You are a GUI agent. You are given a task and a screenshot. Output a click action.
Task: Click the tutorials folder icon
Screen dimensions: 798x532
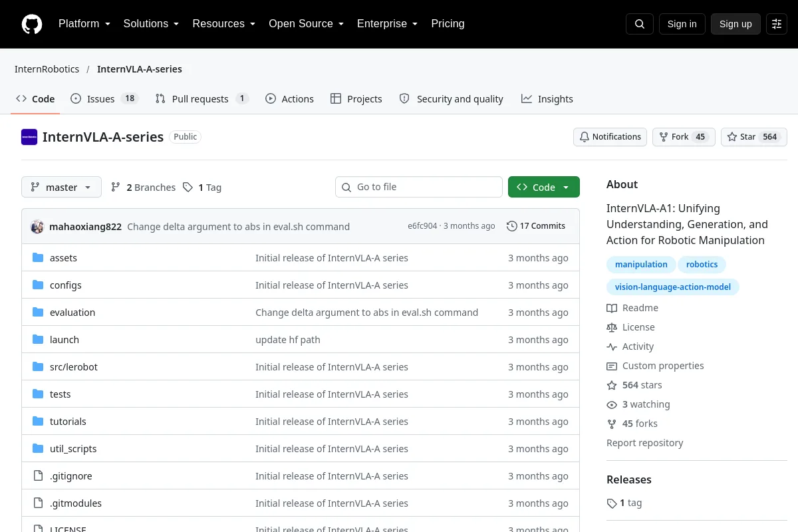pyautogui.click(x=38, y=422)
